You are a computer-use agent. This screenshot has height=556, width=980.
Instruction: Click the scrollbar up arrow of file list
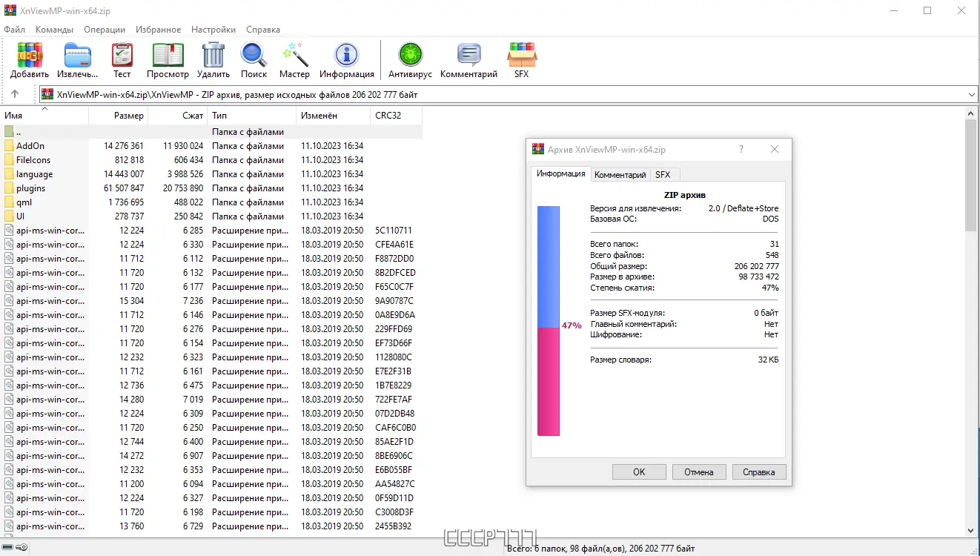coord(971,113)
